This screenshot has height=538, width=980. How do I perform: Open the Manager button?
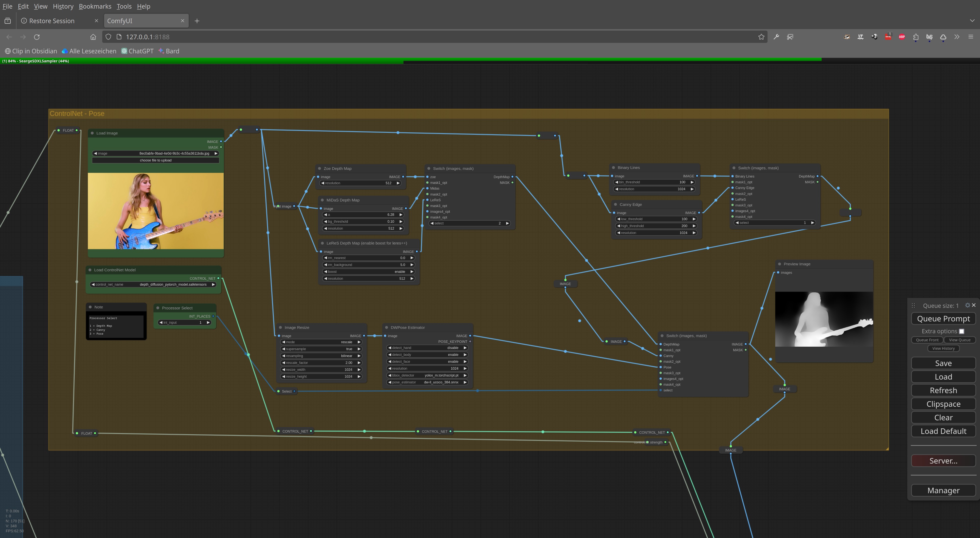tap(943, 491)
